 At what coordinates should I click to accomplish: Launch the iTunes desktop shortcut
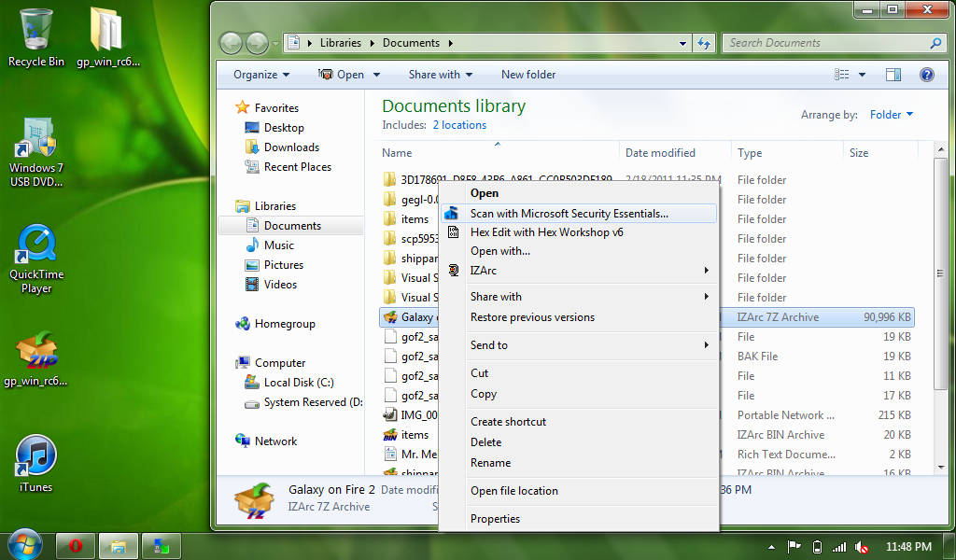36,463
